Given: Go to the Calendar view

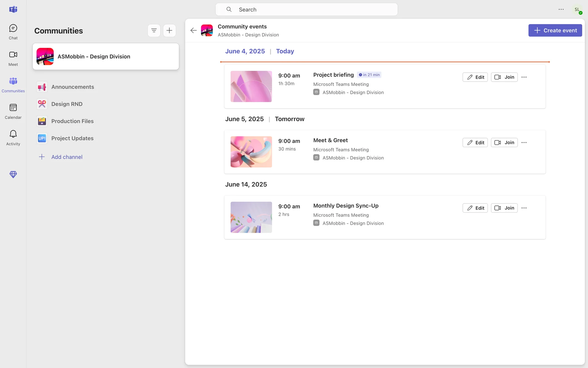Looking at the screenshot, I should point(13,111).
